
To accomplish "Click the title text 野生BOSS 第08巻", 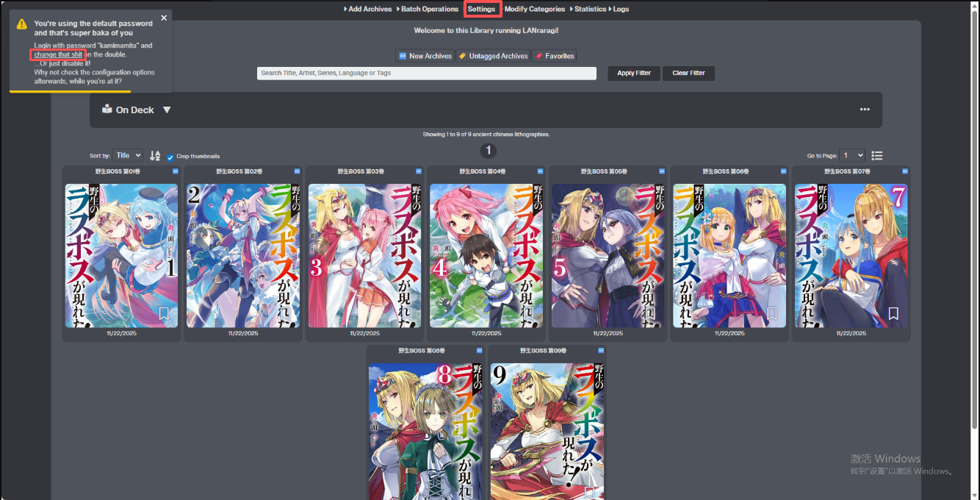I will (x=422, y=351).
